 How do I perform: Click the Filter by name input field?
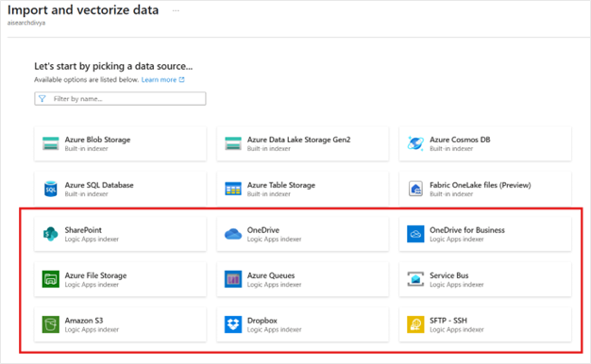120,99
